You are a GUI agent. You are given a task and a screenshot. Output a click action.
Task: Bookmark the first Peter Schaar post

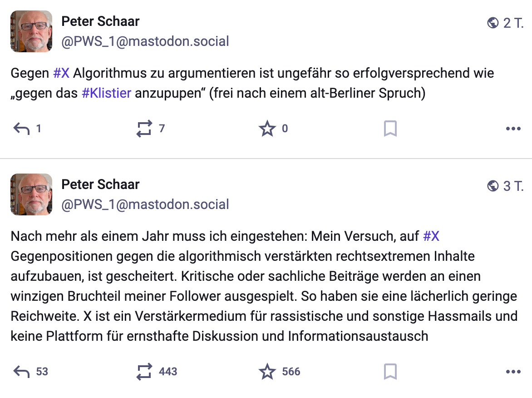pos(390,129)
